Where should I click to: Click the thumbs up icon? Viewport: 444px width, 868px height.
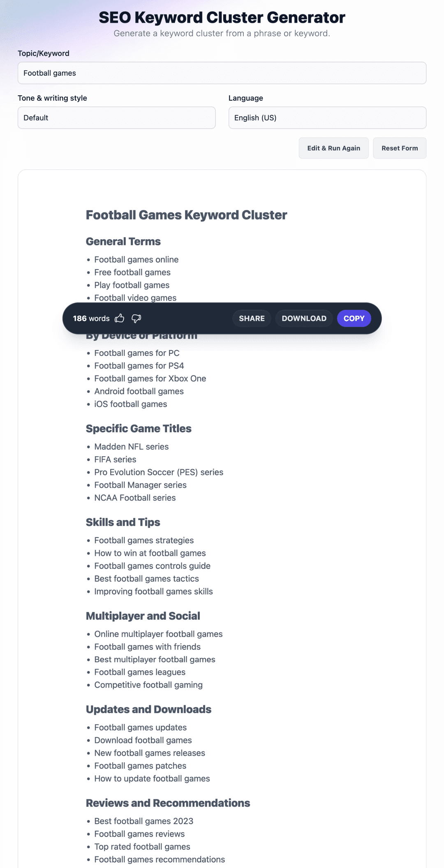pyautogui.click(x=120, y=318)
